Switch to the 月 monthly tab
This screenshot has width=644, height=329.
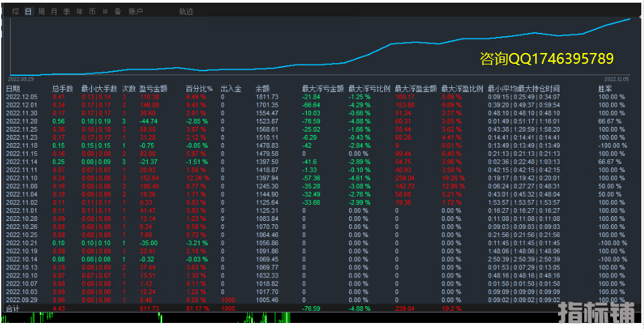(x=54, y=11)
